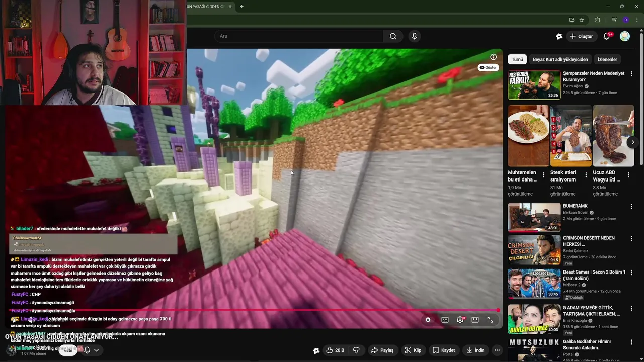Open Muhtemelen bu eti short thumbnail

[528, 136]
